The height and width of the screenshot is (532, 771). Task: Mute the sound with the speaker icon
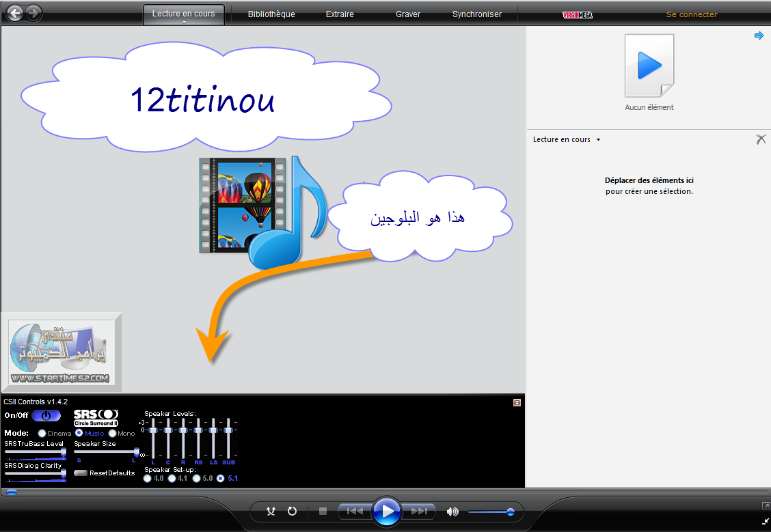pyautogui.click(x=452, y=512)
